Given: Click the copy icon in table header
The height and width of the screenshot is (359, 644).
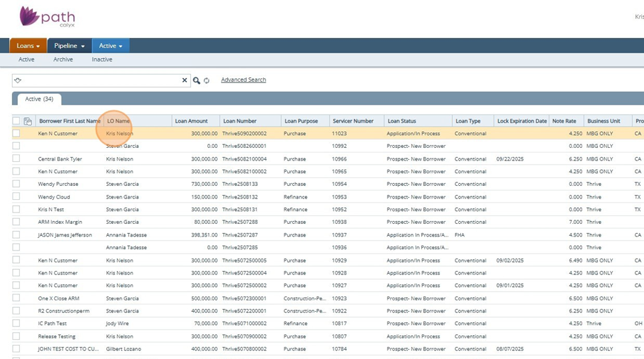Looking at the screenshot, I should coord(28,121).
